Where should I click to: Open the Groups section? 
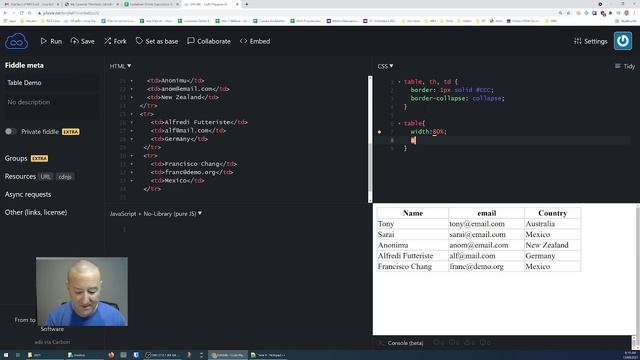16,158
